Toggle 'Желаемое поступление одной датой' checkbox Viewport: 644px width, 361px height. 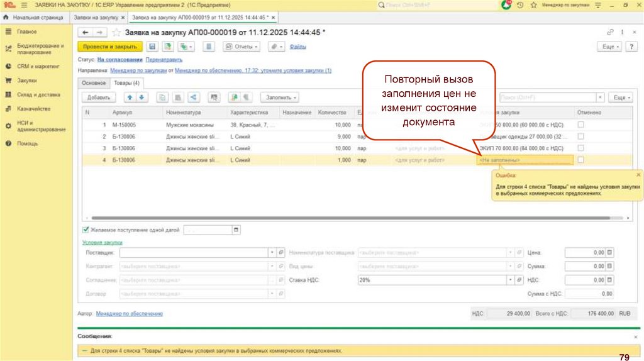86,230
